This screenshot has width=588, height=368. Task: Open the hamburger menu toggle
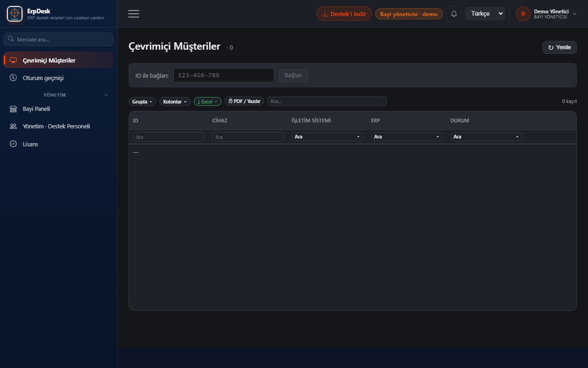(134, 14)
